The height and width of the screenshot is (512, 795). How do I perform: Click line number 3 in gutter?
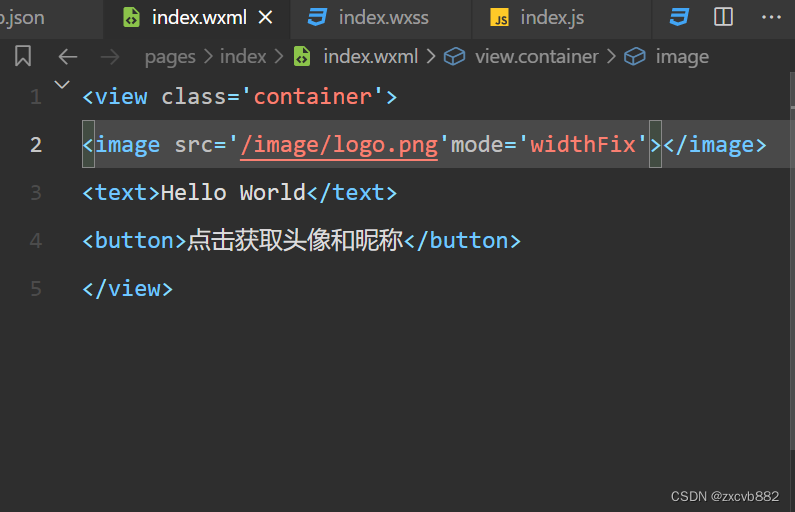35,193
